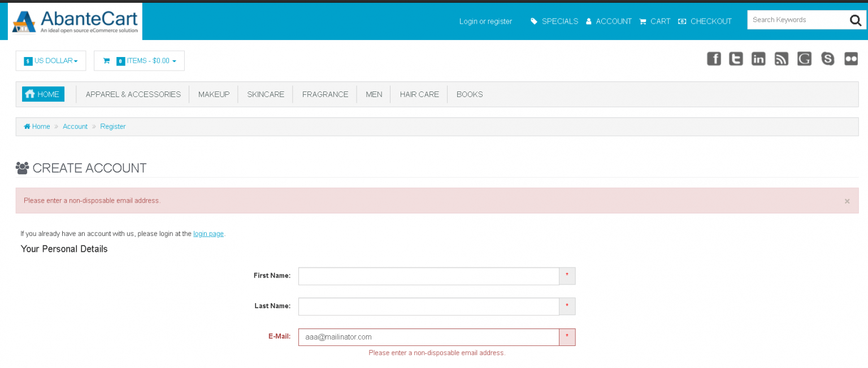Focus the E-Mail input field
868x368 pixels.
coord(428,337)
